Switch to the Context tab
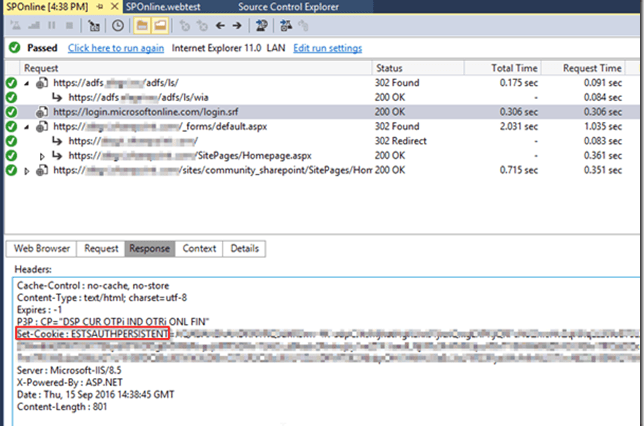The width and height of the screenshot is (644, 426). 201,248
